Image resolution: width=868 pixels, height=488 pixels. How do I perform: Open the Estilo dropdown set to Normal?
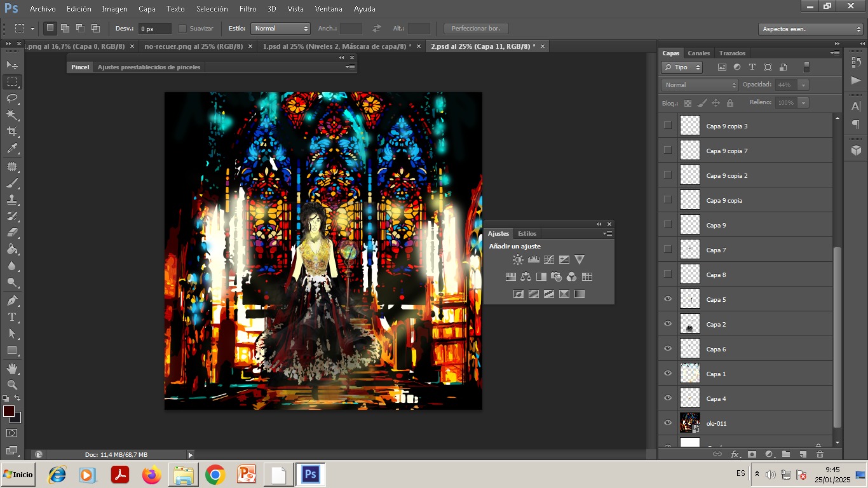click(x=280, y=29)
